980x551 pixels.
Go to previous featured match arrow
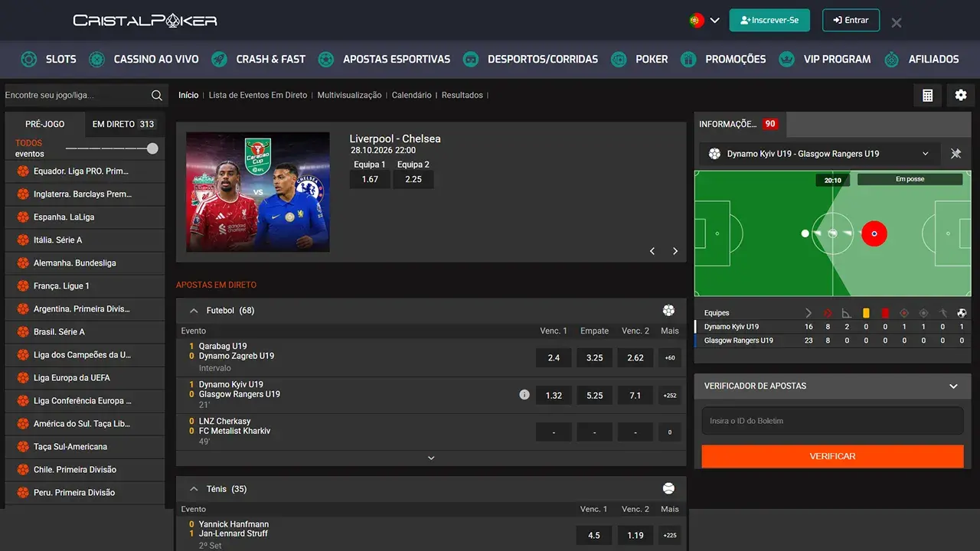click(652, 251)
